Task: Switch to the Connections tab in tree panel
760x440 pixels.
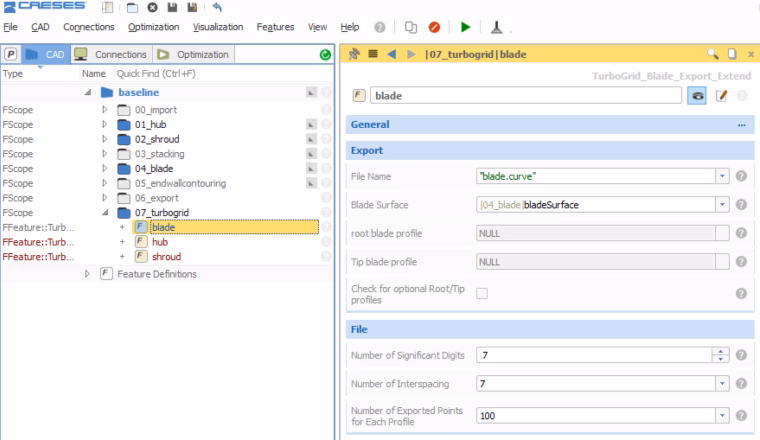Action: coord(112,54)
